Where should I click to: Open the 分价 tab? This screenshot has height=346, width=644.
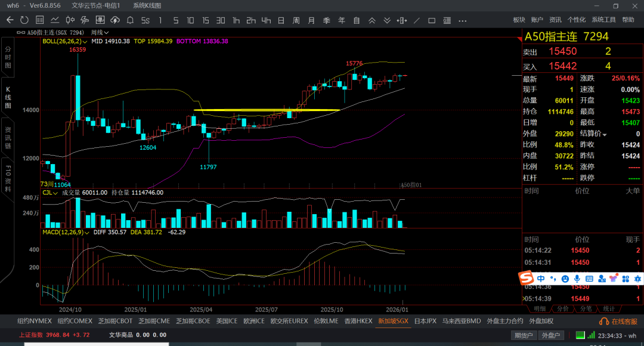click(x=563, y=308)
